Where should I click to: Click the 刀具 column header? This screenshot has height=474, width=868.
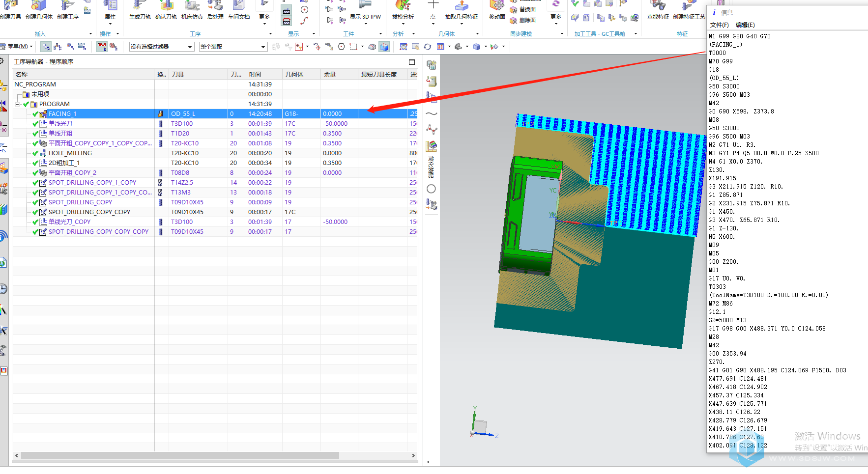[x=198, y=75]
